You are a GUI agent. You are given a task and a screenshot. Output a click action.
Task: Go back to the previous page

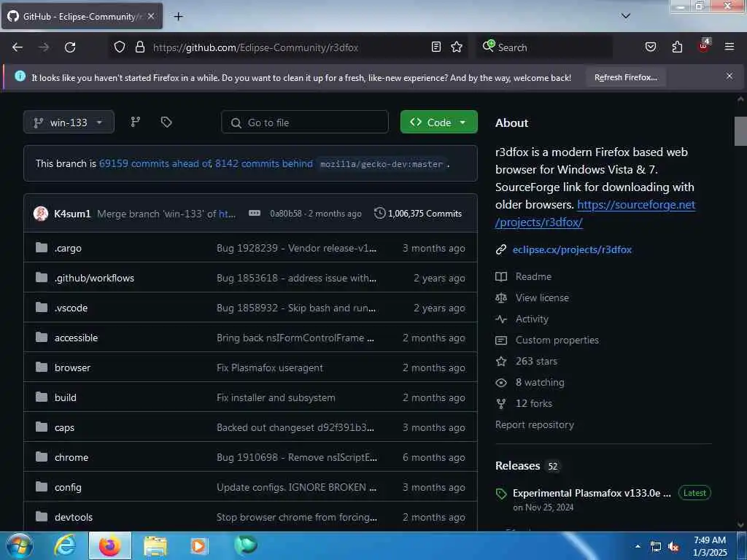tap(18, 47)
